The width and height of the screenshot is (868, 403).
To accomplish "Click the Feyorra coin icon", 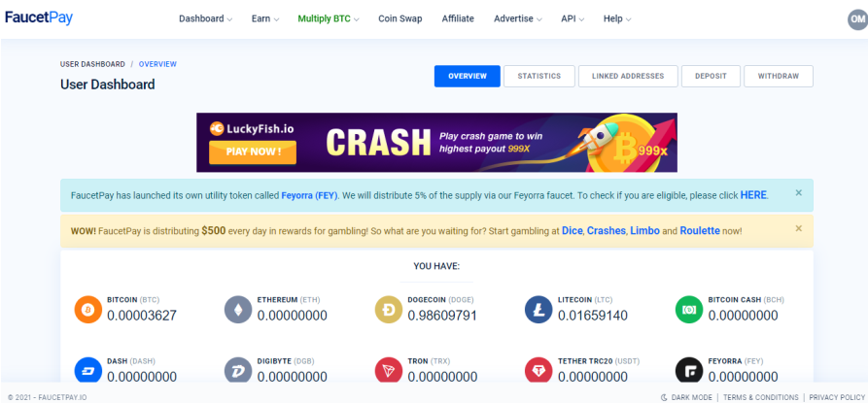I will pos(689,370).
